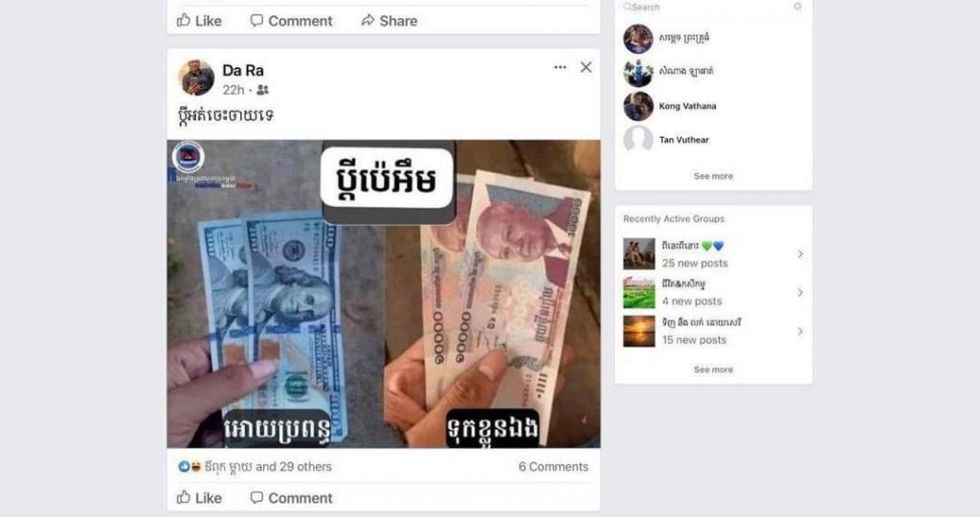Open the three-dot options menu on Da Ra's post
Viewport: 980px width, 517px height.
[560, 68]
